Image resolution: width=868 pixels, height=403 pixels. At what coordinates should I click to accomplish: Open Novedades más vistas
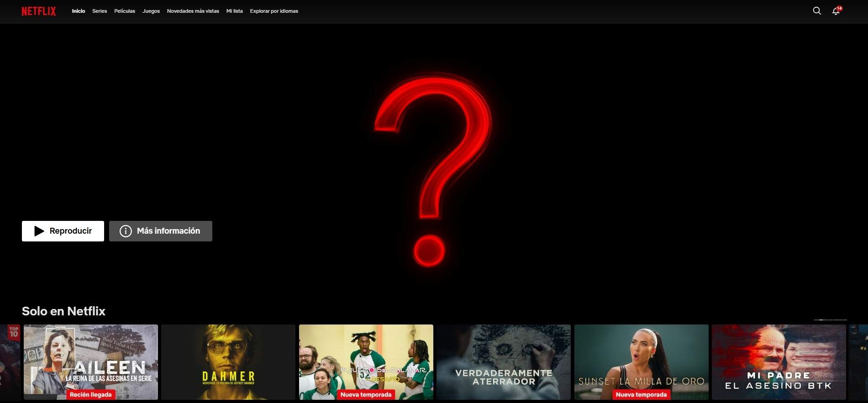click(x=193, y=11)
